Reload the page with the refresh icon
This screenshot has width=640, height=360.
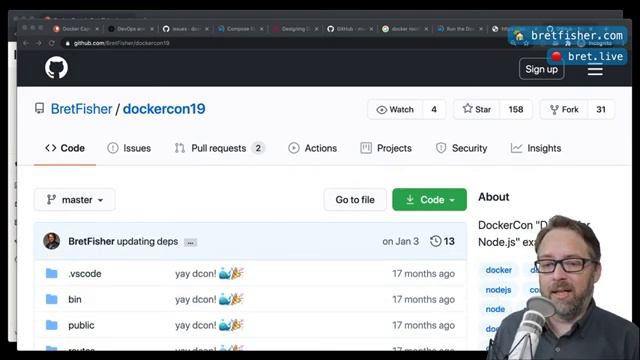click(52, 43)
